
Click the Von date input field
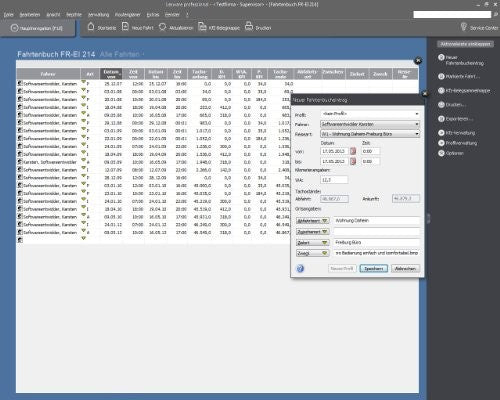click(x=334, y=151)
